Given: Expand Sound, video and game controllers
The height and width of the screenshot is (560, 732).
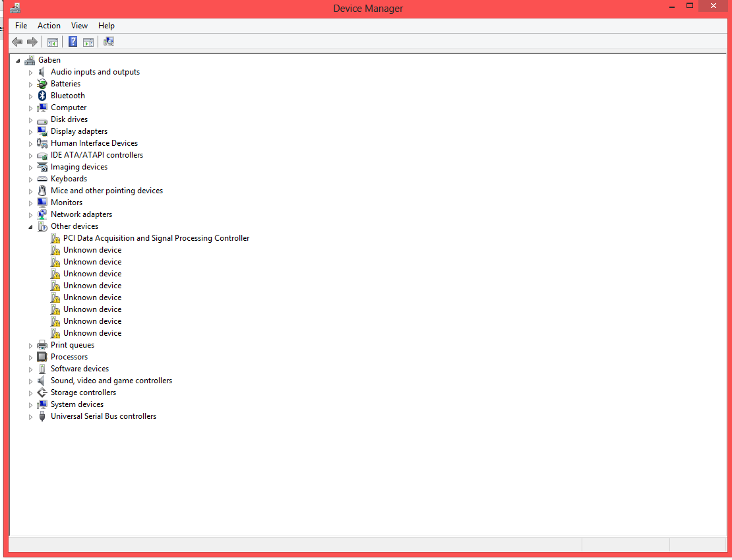Looking at the screenshot, I should coord(31,381).
